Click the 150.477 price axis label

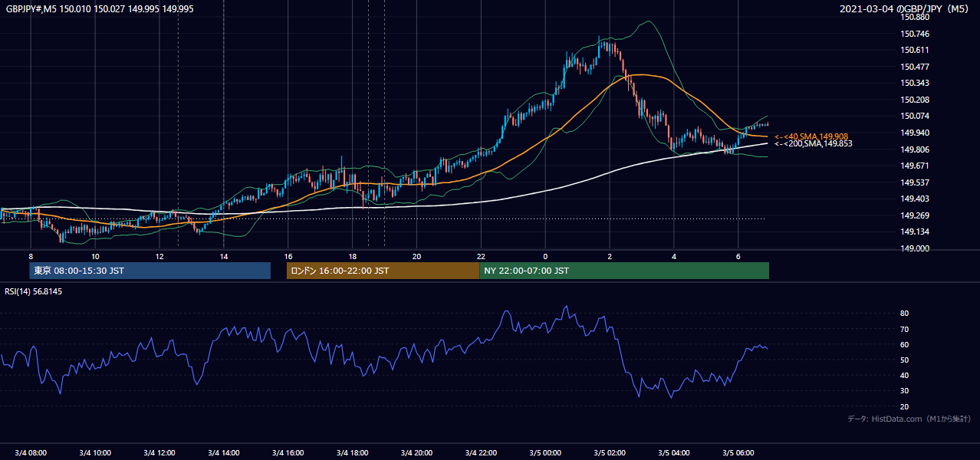tap(916, 67)
